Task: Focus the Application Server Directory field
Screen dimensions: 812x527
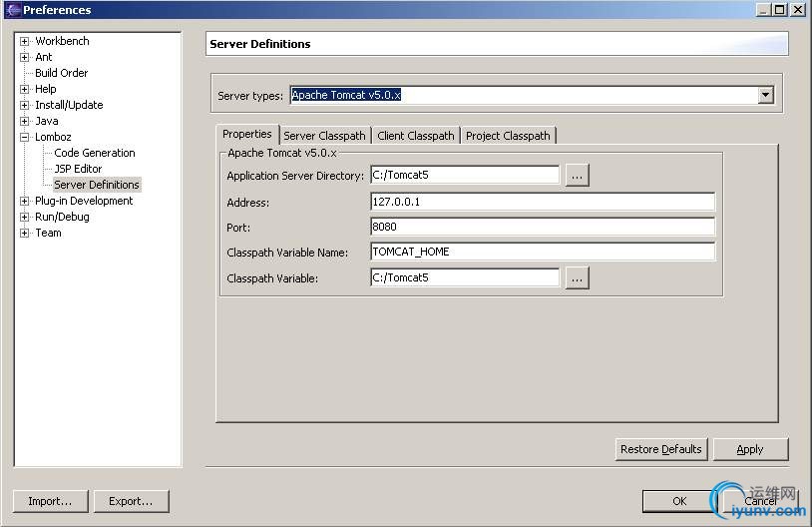Action: (465, 175)
